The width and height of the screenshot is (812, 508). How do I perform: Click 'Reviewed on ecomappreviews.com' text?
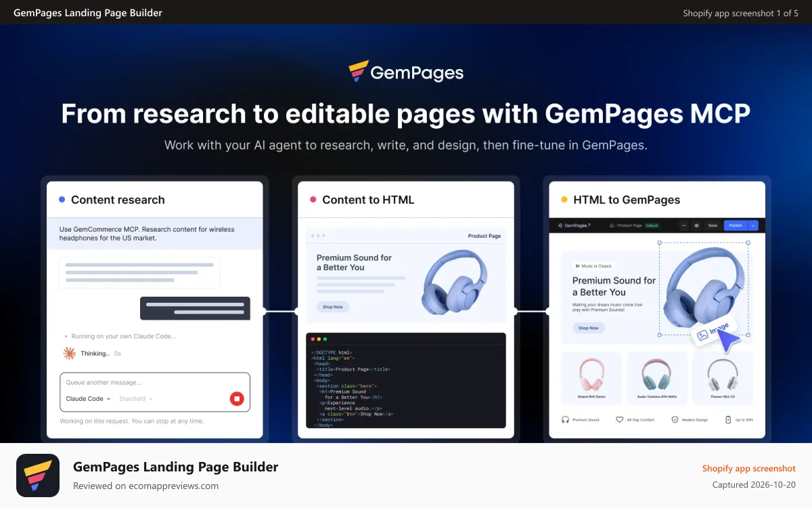146,486
